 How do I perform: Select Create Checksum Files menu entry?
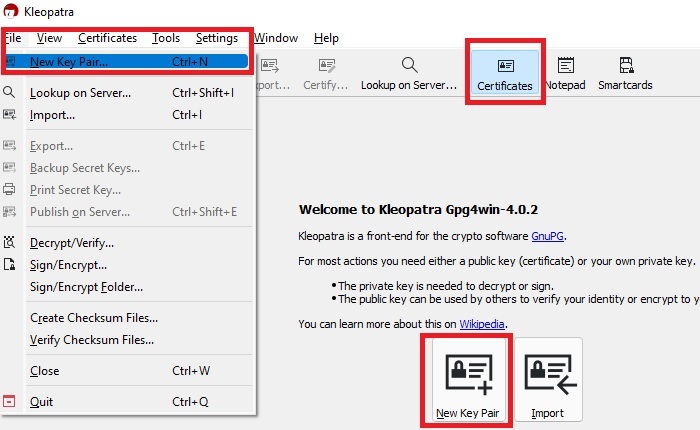[126, 318]
